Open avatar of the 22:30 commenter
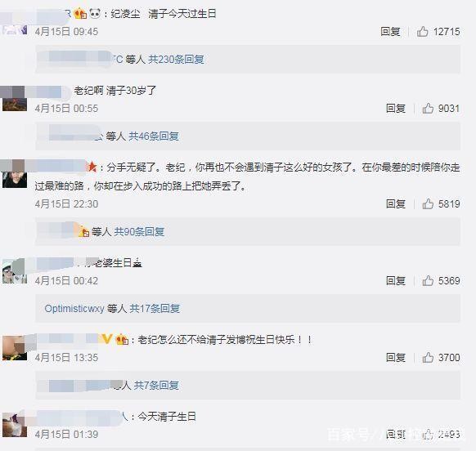This screenshot has width=476, height=451. click(15, 176)
